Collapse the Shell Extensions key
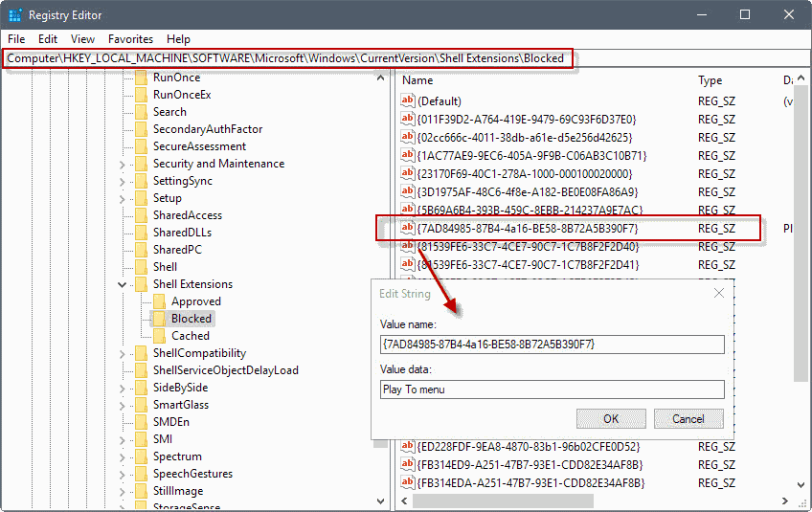Screen dimensions: 812x512 [x=123, y=285]
